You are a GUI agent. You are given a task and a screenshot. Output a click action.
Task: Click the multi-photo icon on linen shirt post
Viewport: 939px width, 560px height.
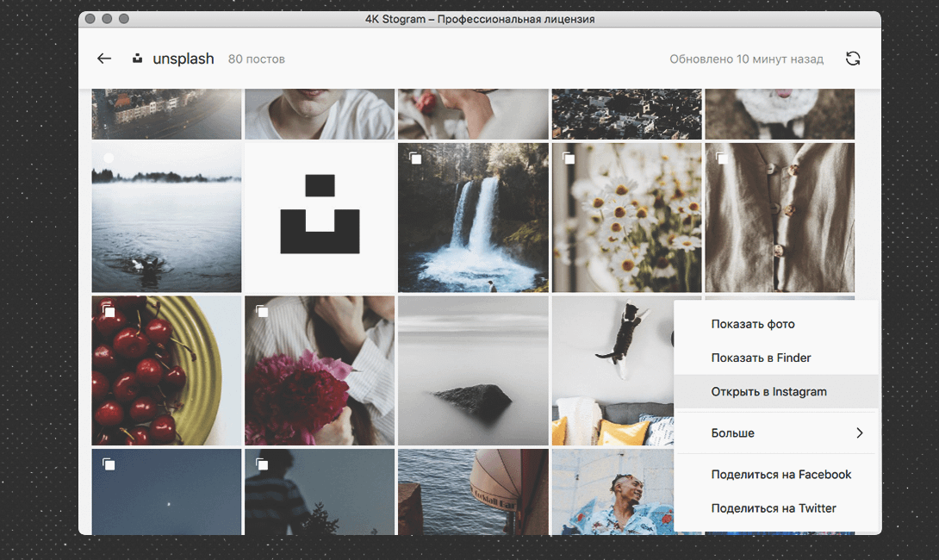click(x=722, y=158)
